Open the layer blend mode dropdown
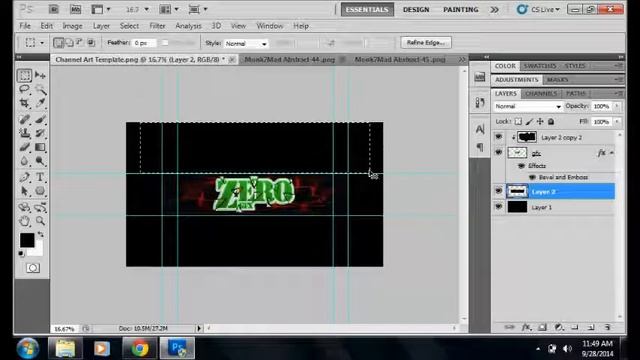The image size is (640, 360). (527, 106)
